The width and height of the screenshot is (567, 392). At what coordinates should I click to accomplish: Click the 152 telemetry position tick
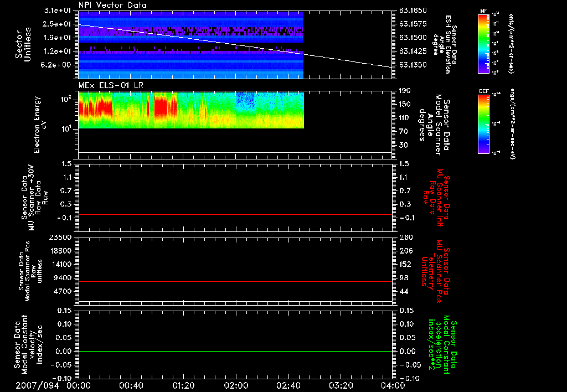point(406,264)
